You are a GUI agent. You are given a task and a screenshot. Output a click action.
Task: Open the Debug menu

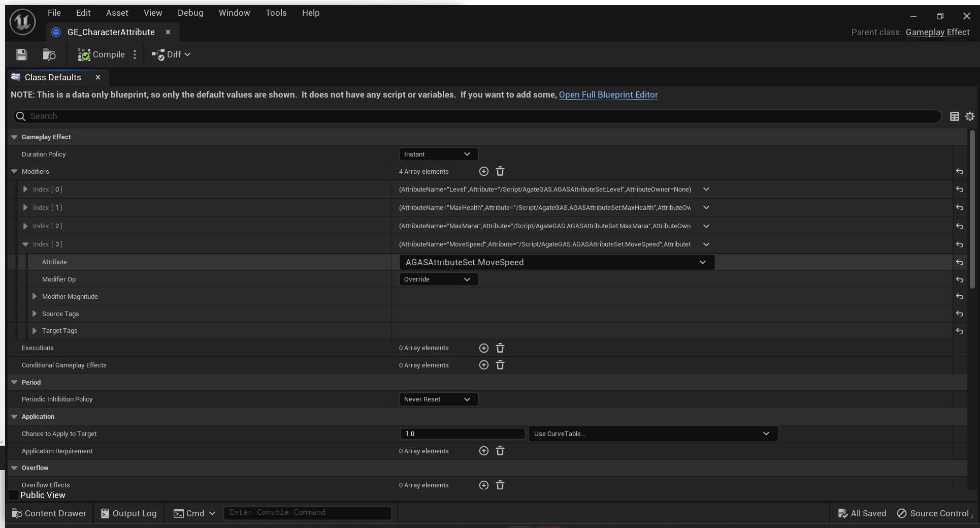point(190,13)
